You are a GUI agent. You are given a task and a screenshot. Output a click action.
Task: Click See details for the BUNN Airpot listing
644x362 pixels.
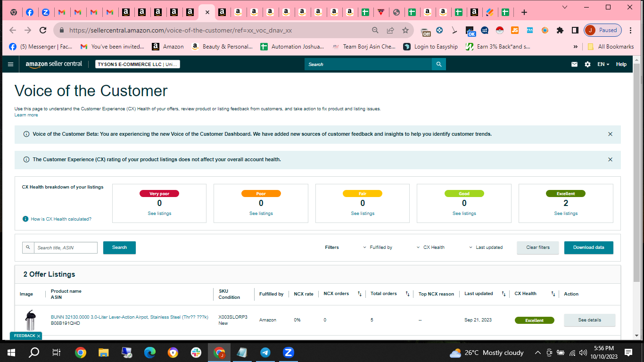590,320
